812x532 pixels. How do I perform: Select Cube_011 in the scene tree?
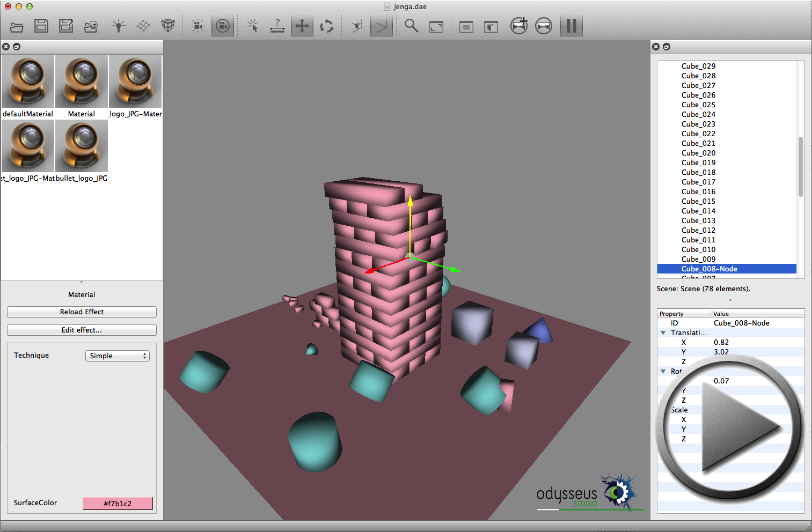[x=698, y=240]
